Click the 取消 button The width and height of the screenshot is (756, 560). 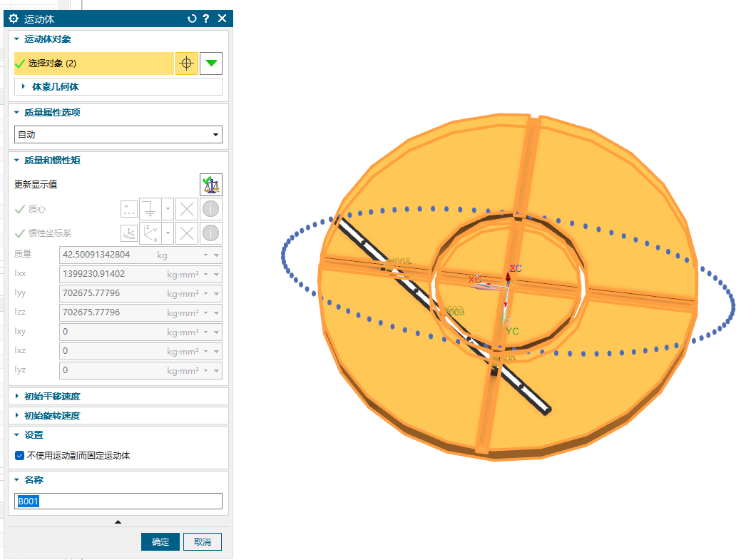pos(202,541)
